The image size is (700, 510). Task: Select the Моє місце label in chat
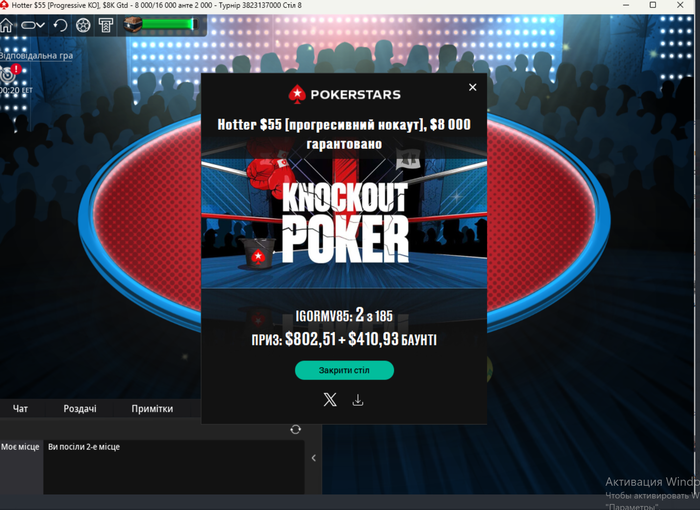tap(21, 447)
